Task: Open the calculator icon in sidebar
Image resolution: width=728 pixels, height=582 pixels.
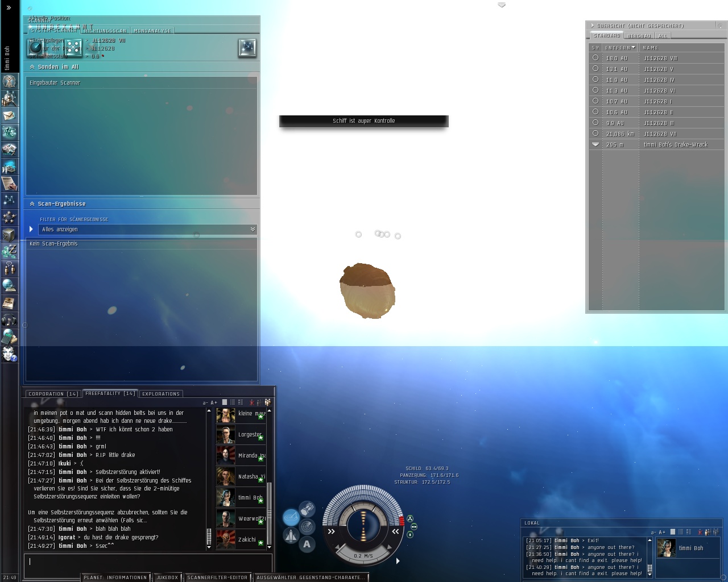Action: (x=9, y=336)
